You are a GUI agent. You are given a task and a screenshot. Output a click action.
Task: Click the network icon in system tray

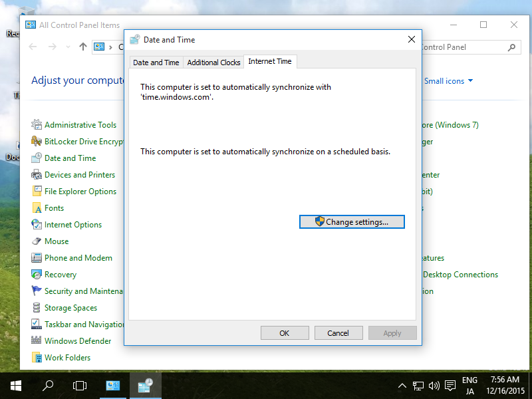pos(418,385)
